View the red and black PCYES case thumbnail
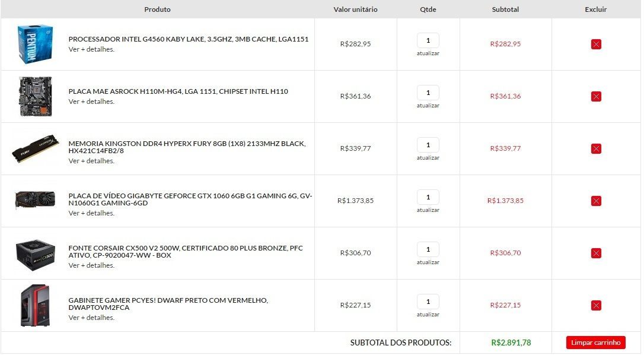644x355 pixels. coord(36,305)
